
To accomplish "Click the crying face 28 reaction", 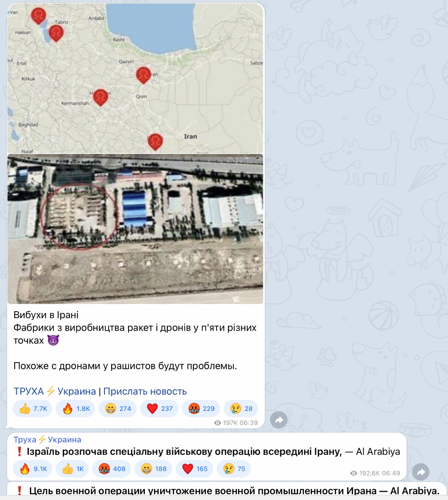I will click(x=241, y=408).
